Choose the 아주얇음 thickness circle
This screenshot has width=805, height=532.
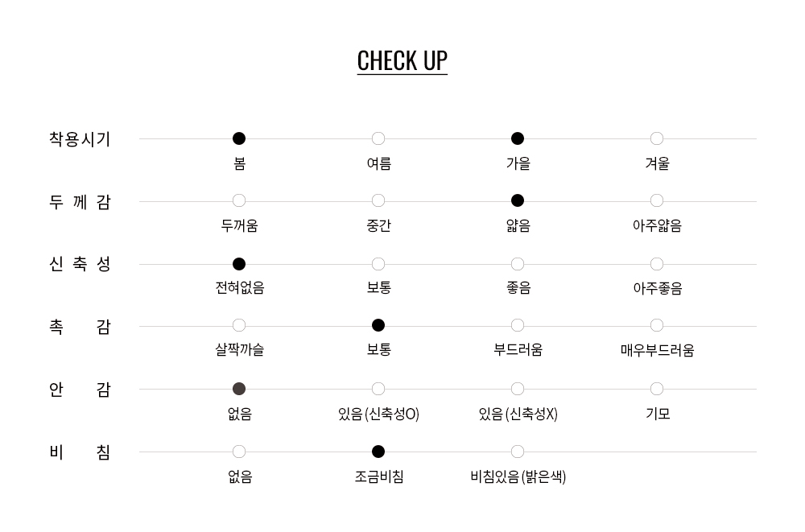coord(657,200)
